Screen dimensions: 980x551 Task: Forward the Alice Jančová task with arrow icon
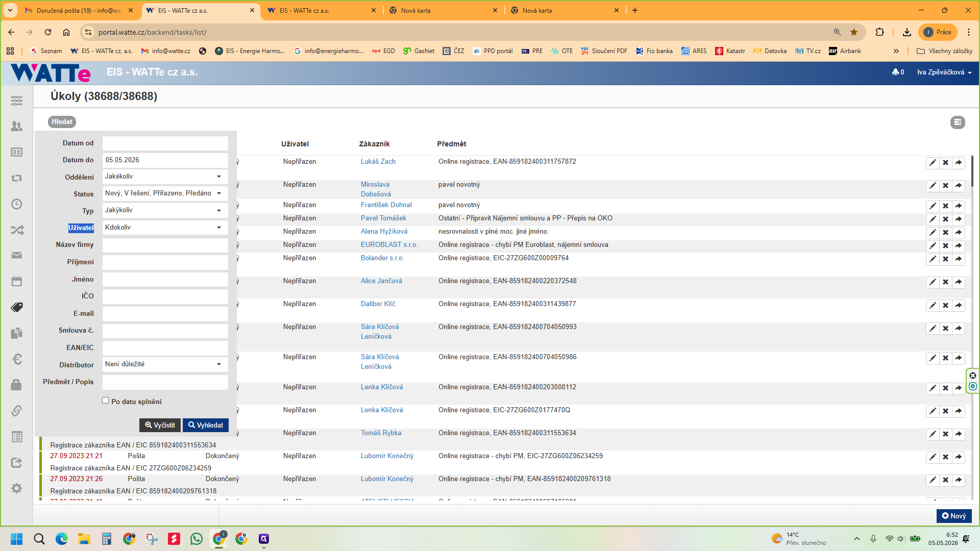(959, 282)
